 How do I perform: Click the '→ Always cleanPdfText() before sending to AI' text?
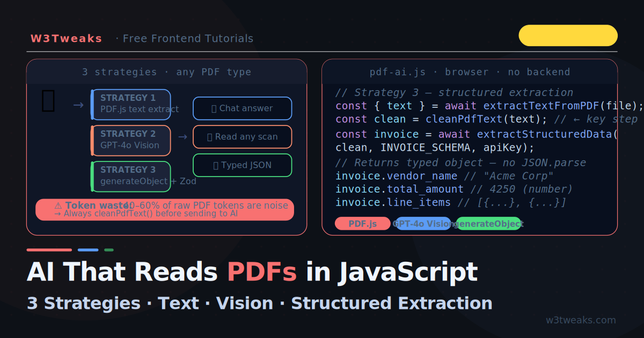pos(146,214)
